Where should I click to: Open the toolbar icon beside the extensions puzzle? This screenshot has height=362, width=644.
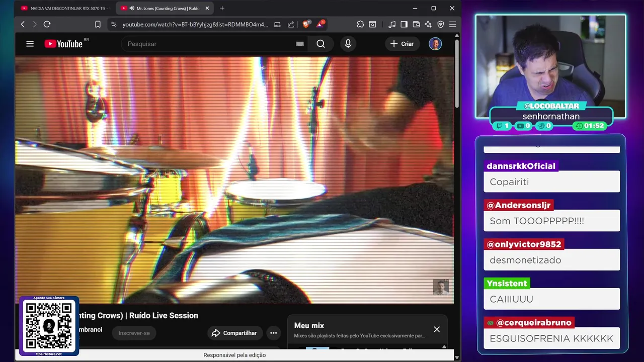[373, 24]
